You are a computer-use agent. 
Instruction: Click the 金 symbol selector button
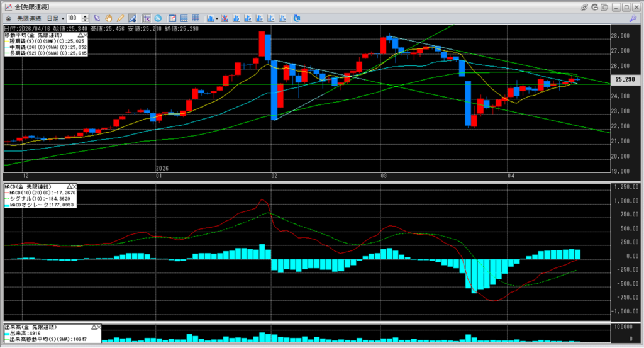click(8, 18)
